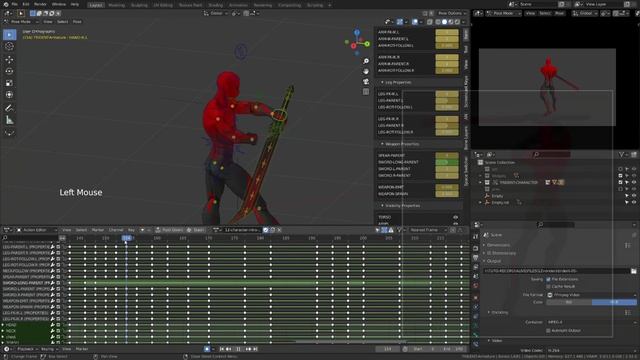
Task: Select BW color mode button
Action: click(569, 302)
